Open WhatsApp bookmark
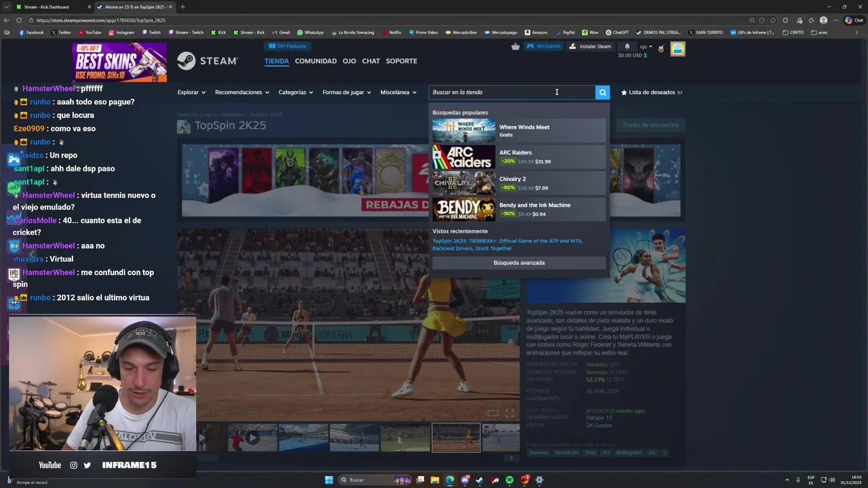Viewport: 868px width, 488px height. pos(311,32)
